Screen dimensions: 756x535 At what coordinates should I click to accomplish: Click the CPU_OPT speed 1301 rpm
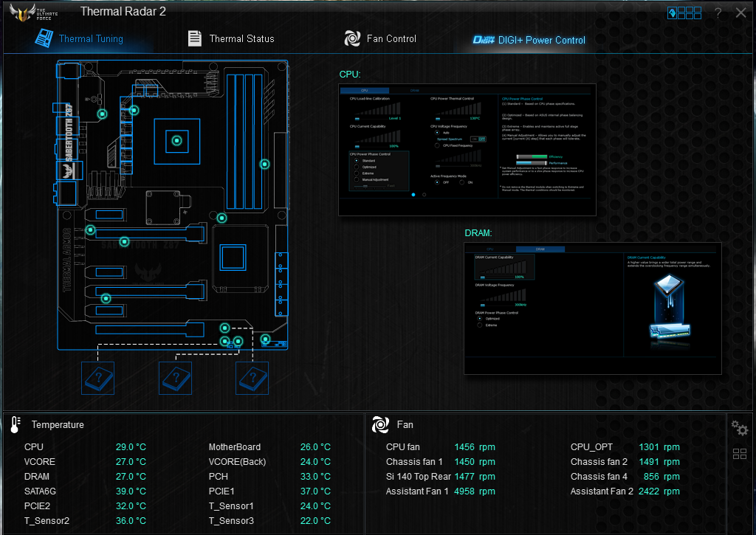[x=659, y=446]
